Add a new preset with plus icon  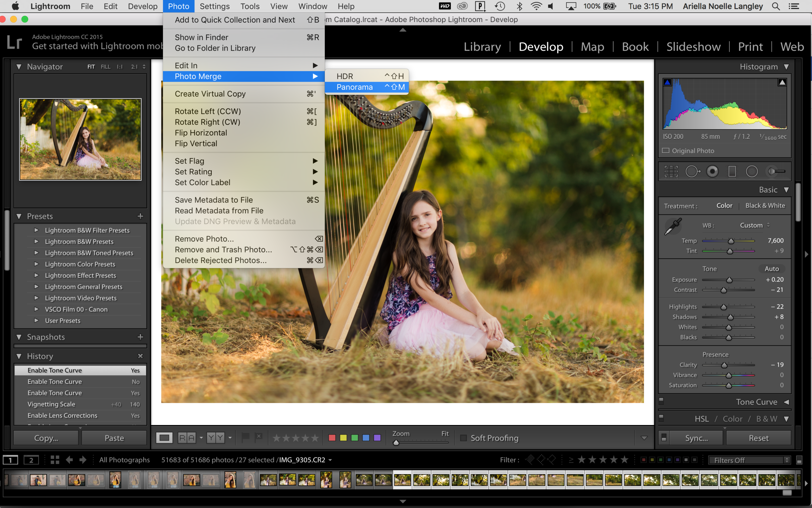[140, 216]
